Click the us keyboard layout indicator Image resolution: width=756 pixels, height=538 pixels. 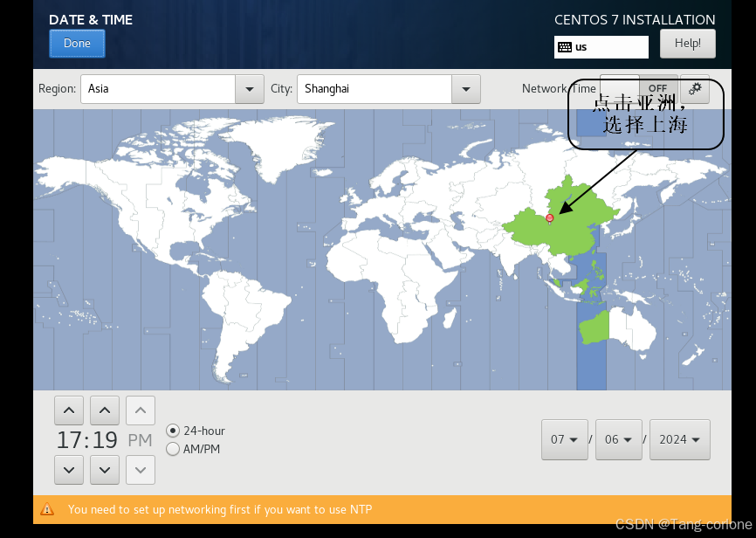[x=601, y=47]
